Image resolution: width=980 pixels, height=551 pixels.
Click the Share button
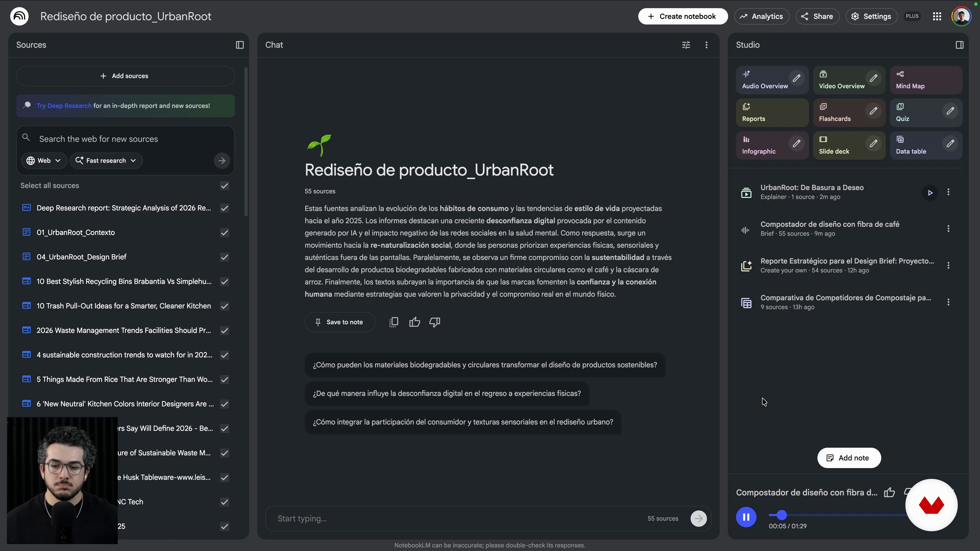[x=817, y=16]
